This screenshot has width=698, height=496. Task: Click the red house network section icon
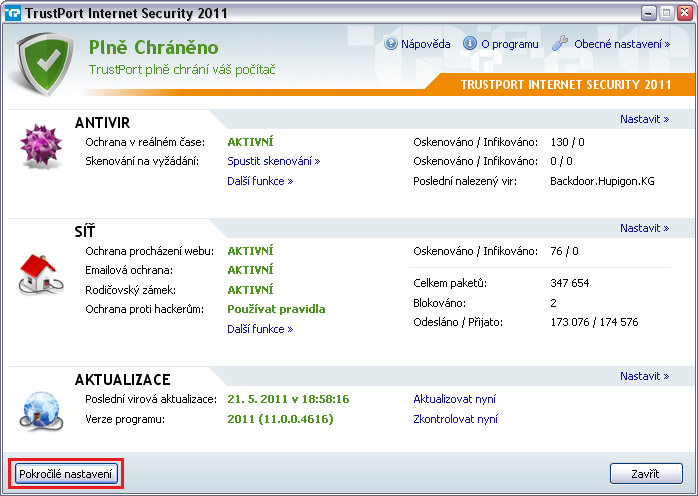pos(41,275)
